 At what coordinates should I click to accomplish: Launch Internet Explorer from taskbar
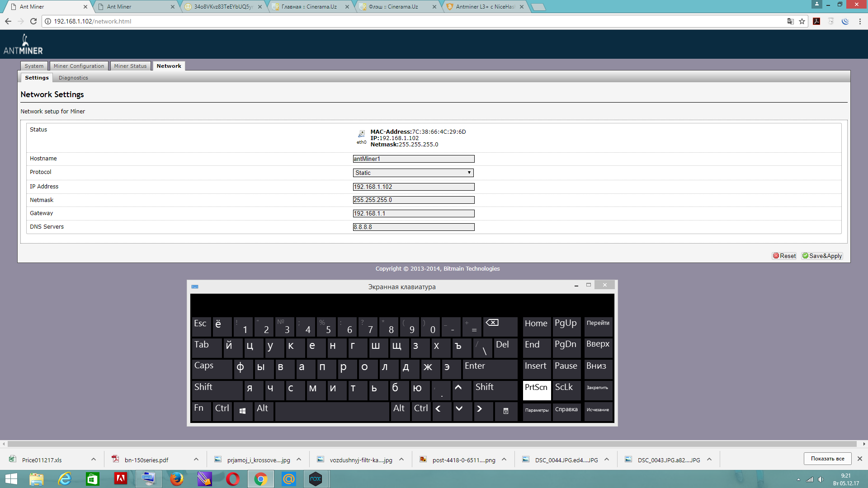click(x=65, y=479)
